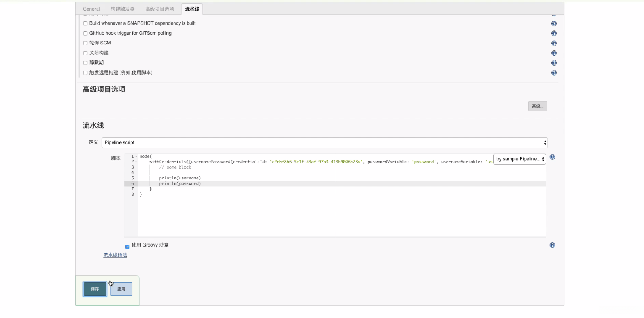Screen dimensions: 644x318
Task: Select the 流水线 tab
Action: (192, 9)
